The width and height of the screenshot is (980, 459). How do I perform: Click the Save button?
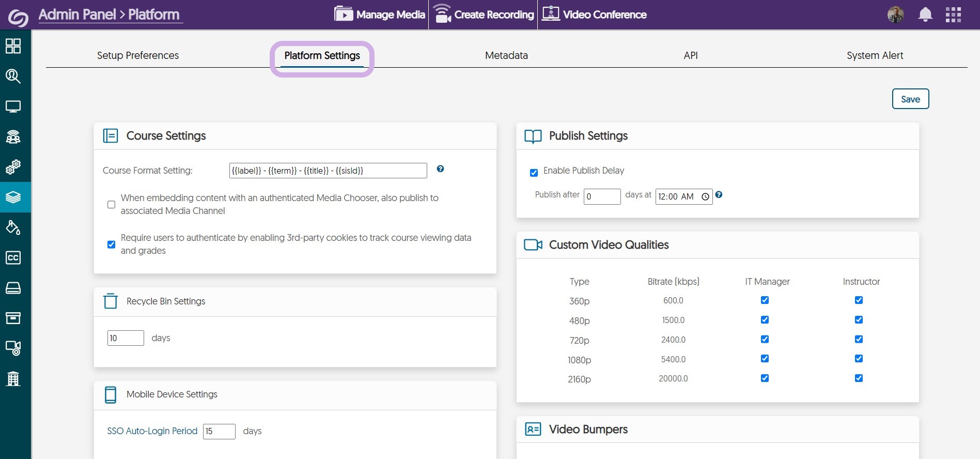910,99
